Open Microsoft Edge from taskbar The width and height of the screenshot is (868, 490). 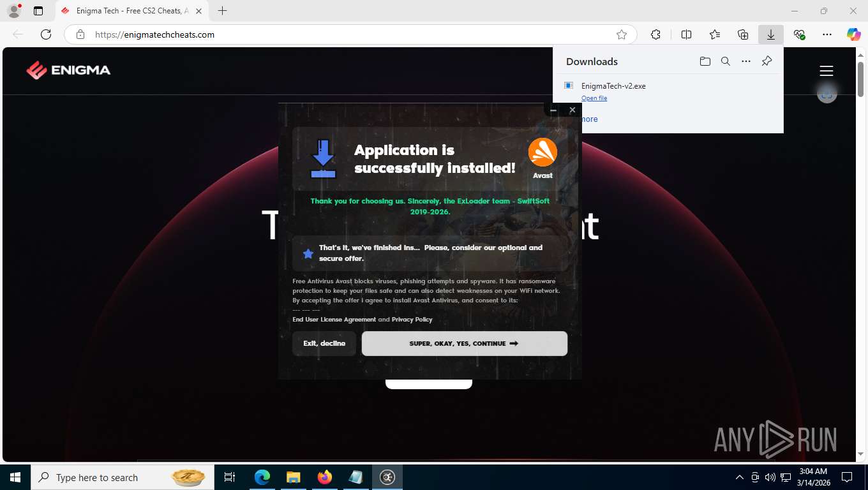point(262,477)
